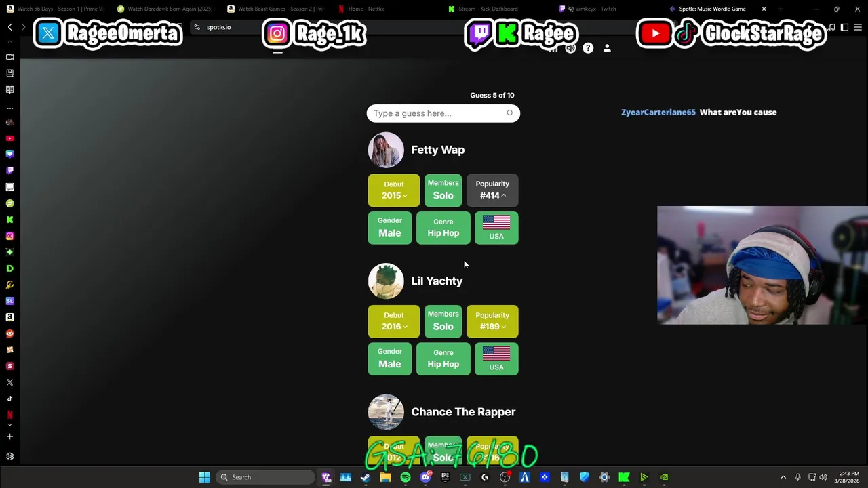
Task: Click Lil Yachty's Debut 2016 tile
Action: click(x=394, y=321)
